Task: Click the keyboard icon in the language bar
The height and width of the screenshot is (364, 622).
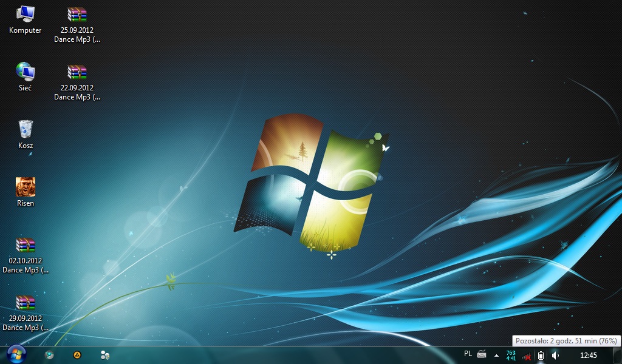Action: (482, 354)
